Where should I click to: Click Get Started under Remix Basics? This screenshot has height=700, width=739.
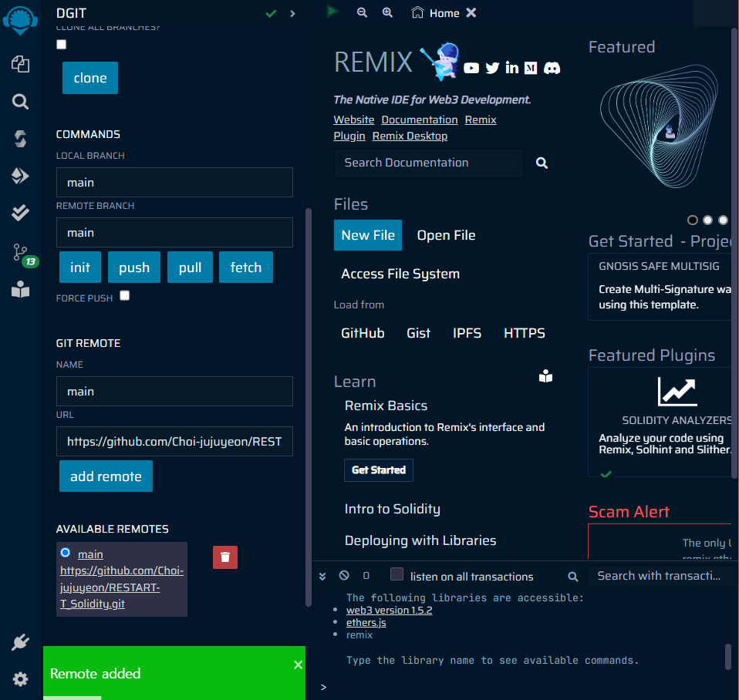(379, 470)
